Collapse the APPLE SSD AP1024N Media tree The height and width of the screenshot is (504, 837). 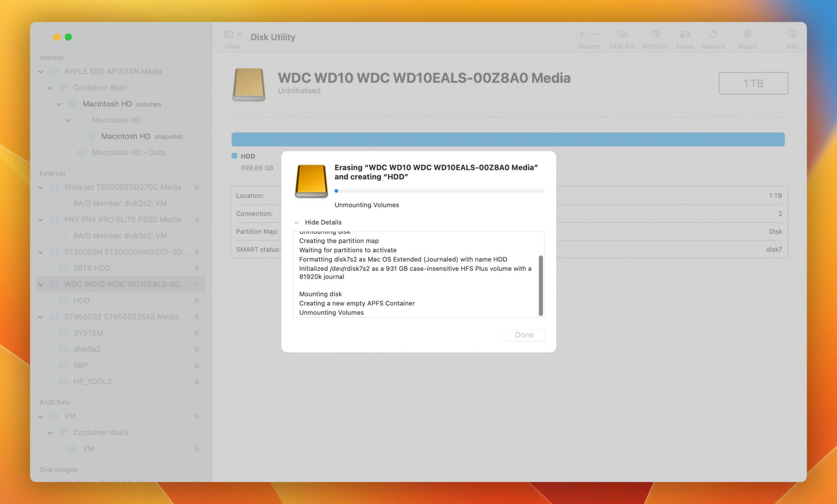pyautogui.click(x=40, y=72)
